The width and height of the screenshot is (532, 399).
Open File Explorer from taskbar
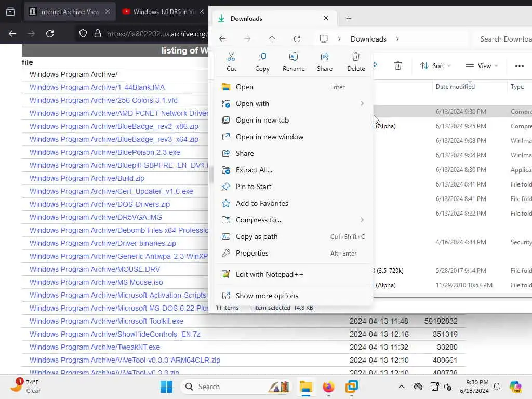pos(305,387)
